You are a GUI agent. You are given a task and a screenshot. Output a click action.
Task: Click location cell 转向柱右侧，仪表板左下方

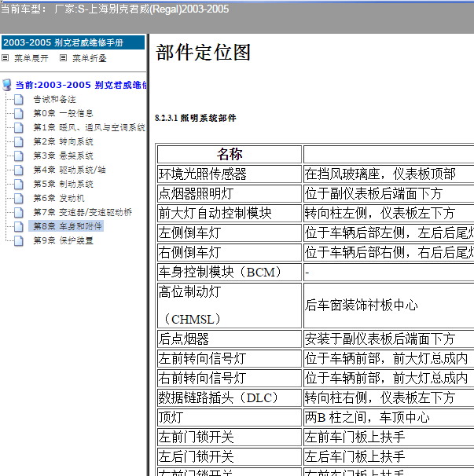[388, 397]
